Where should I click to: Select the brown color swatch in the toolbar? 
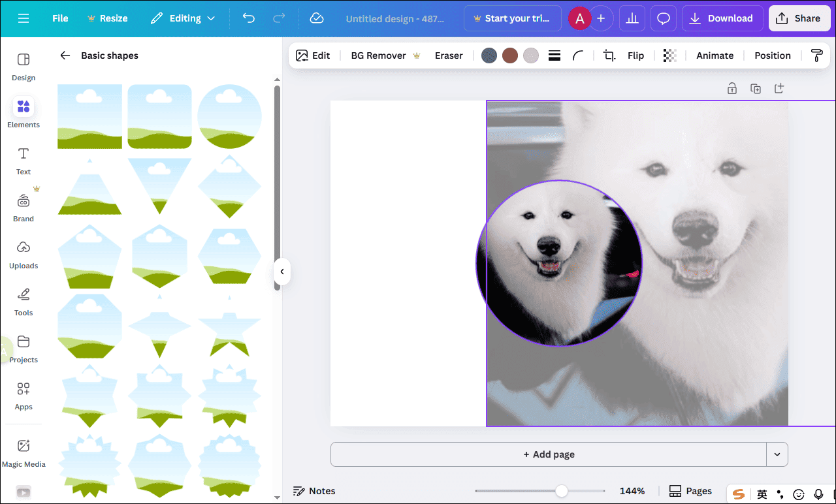510,55
